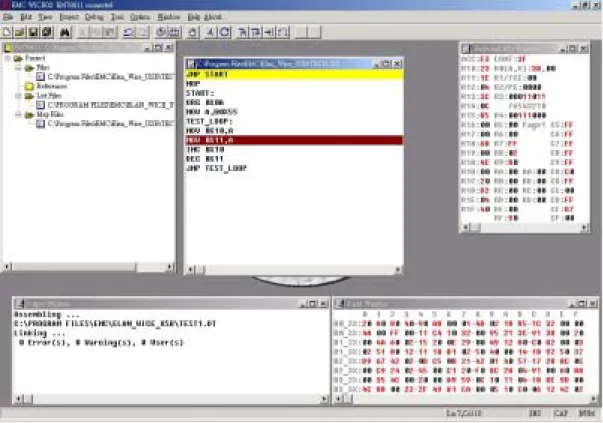
Task: Open the Edit menu
Action: (26, 17)
